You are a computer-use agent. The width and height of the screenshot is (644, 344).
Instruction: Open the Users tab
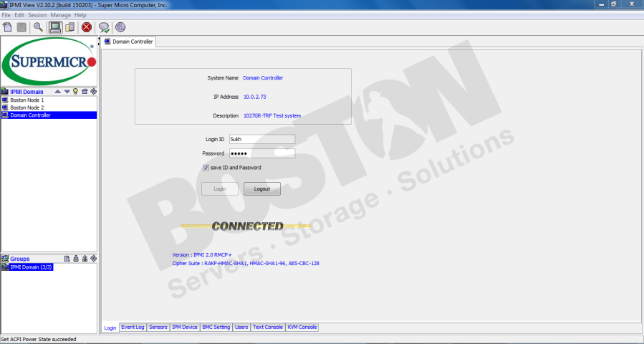pyautogui.click(x=241, y=327)
